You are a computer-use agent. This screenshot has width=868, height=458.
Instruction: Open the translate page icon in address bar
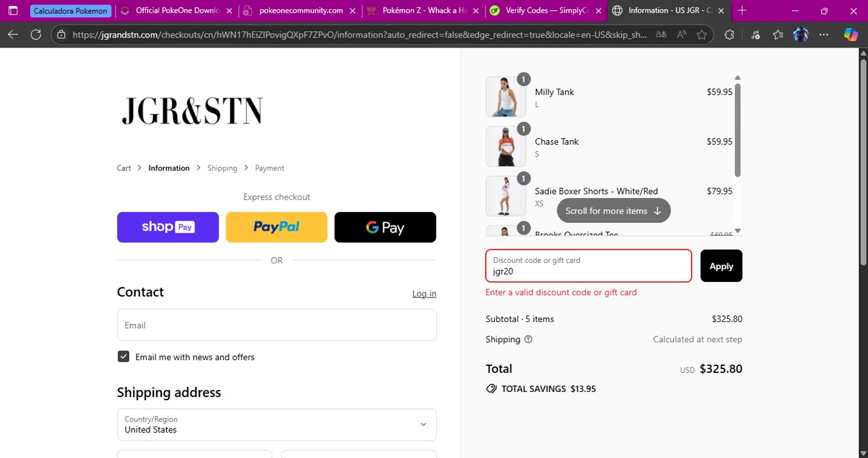click(660, 35)
